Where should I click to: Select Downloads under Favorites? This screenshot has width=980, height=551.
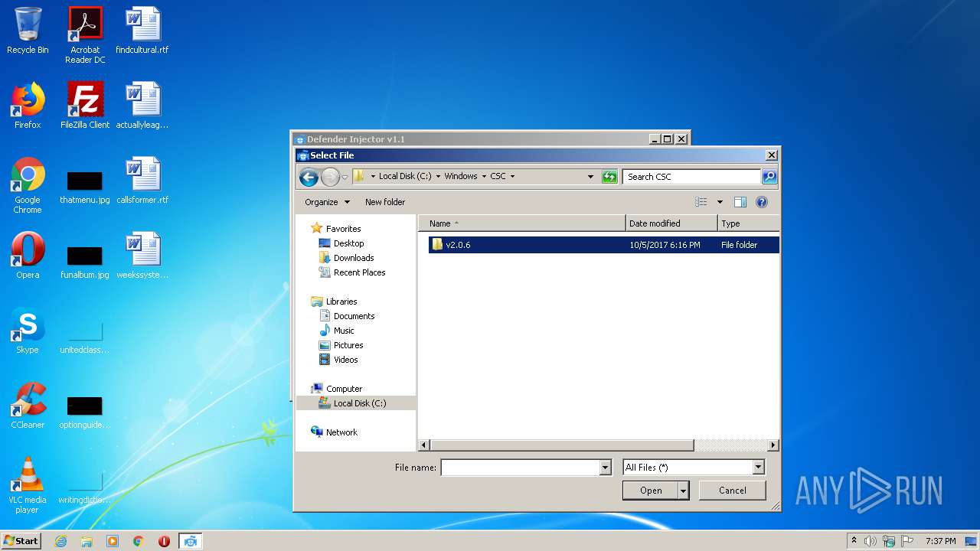click(x=353, y=258)
